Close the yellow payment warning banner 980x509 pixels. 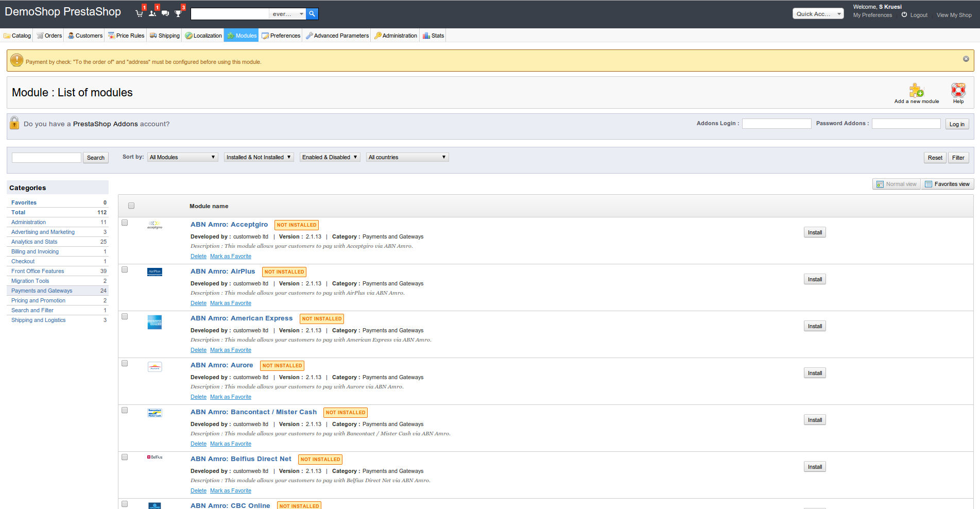pyautogui.click(x=966, y=59)
